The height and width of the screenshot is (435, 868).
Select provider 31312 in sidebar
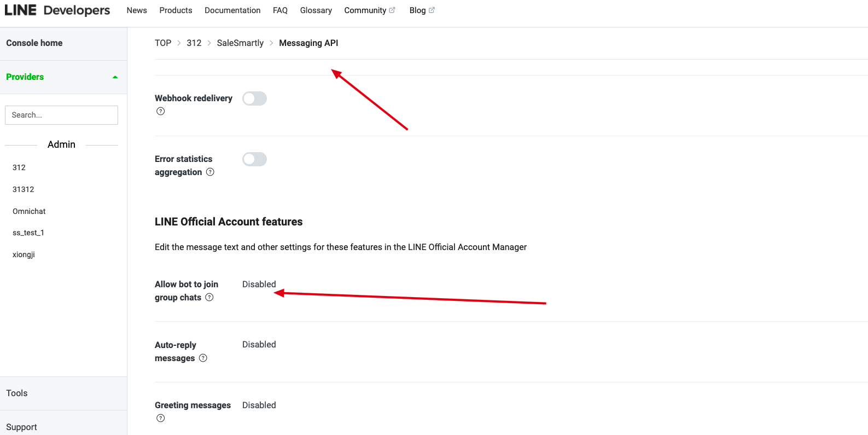(x=24, y=189)
